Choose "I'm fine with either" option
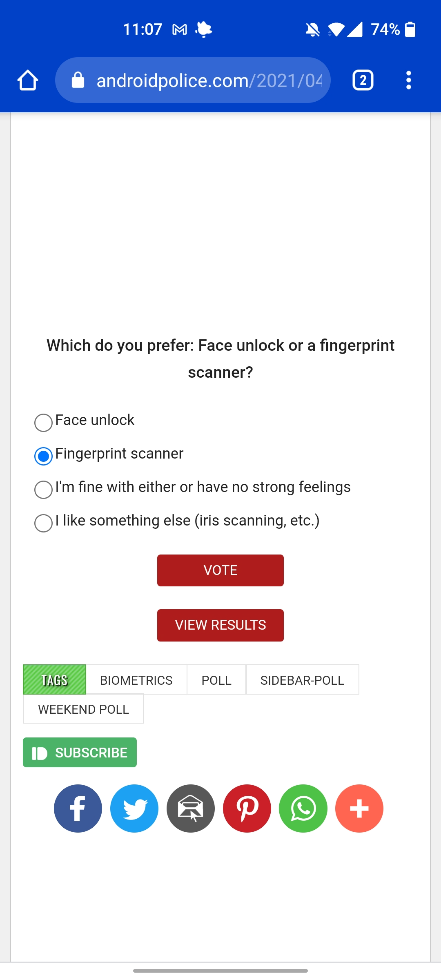The height and width of the screenshot is (980, 441). point(44,490)
